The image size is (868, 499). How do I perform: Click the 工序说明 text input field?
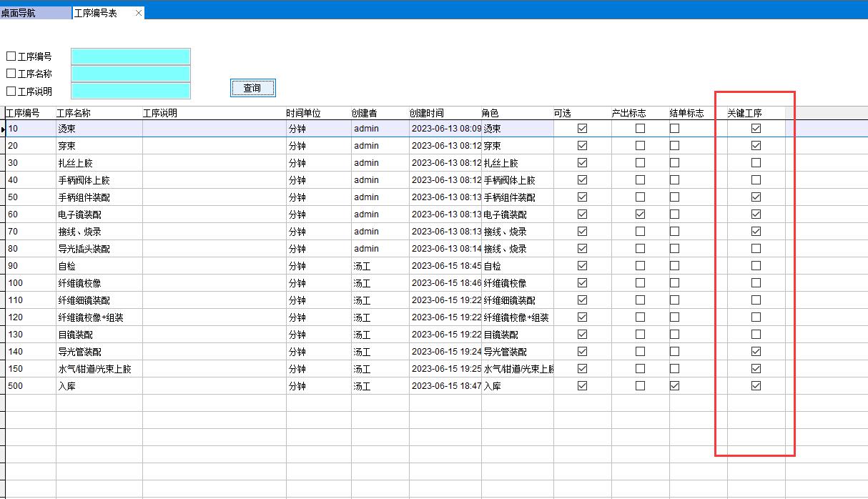[x=131, y=91]
